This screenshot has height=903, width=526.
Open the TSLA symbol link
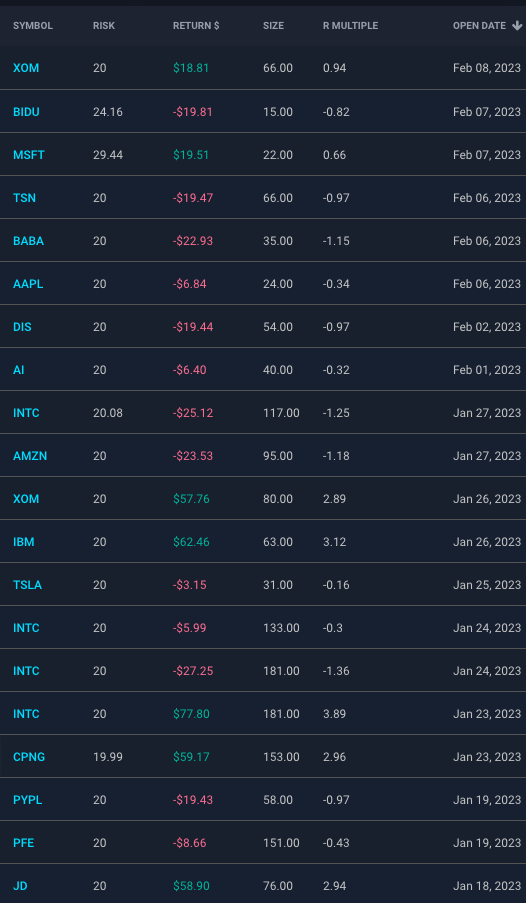[27, 585]
